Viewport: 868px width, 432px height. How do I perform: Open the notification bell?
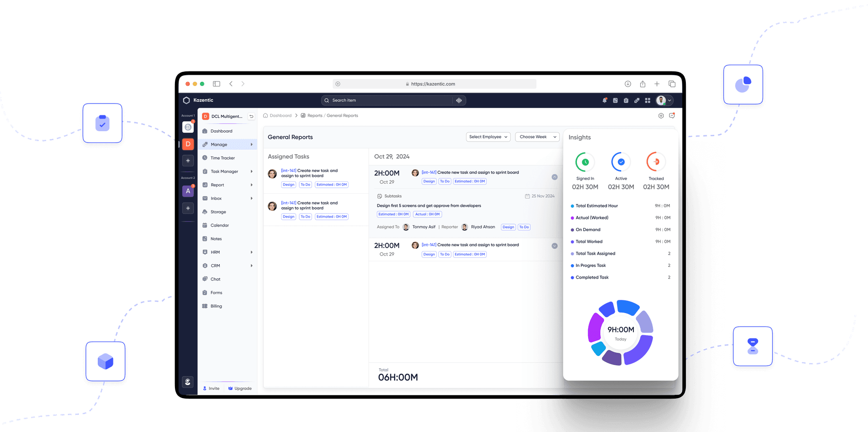click(x=604, y=100)
